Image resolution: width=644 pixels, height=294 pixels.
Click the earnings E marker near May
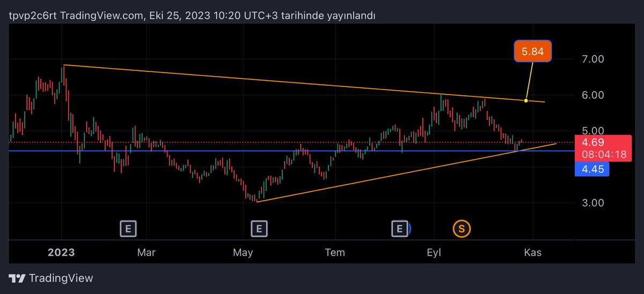(x=259, y=229)
